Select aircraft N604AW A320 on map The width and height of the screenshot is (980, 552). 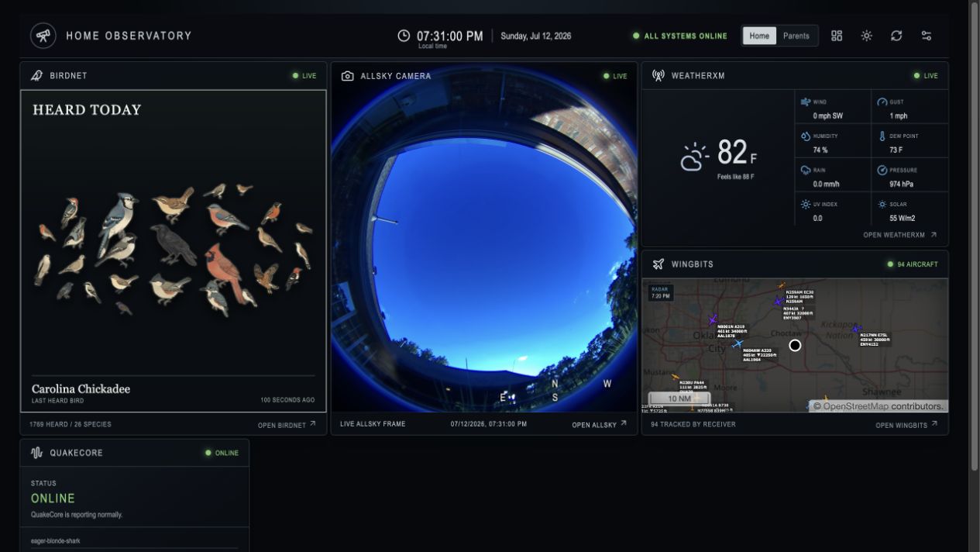click(x=738, y=343)
